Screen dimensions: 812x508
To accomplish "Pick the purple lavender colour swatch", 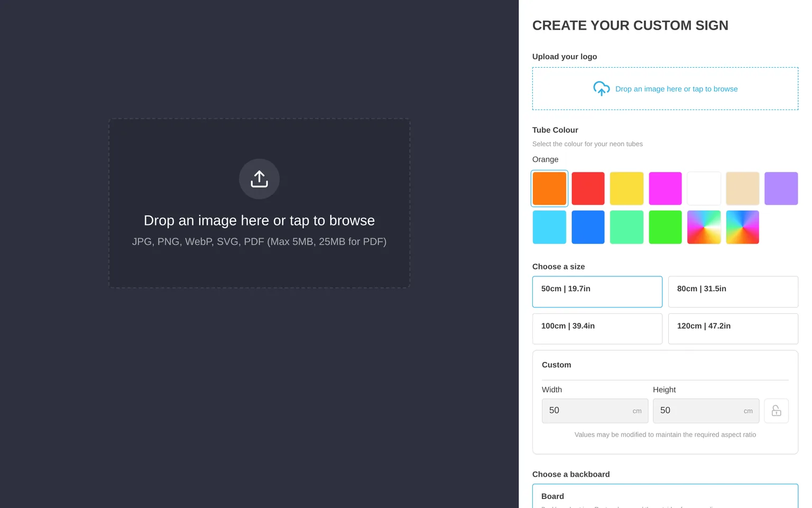I will (x=781, y=188).
